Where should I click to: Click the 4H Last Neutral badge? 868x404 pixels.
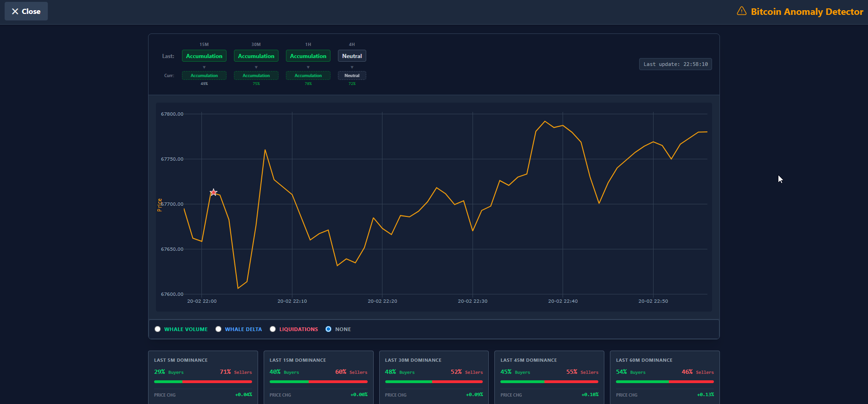[352, 56]
